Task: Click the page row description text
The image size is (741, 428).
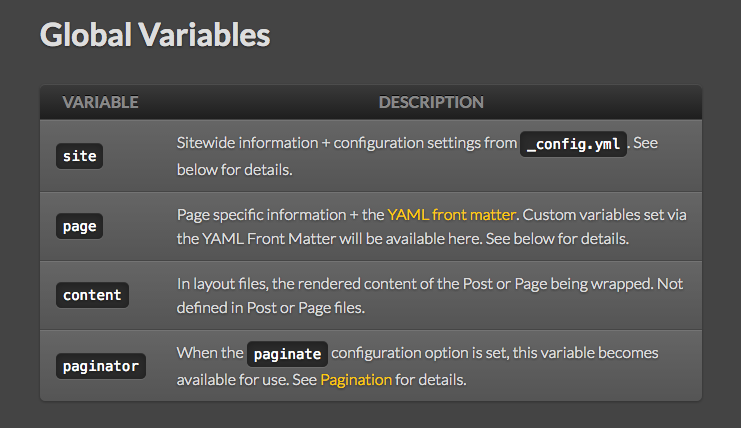Action: [431, 227]
